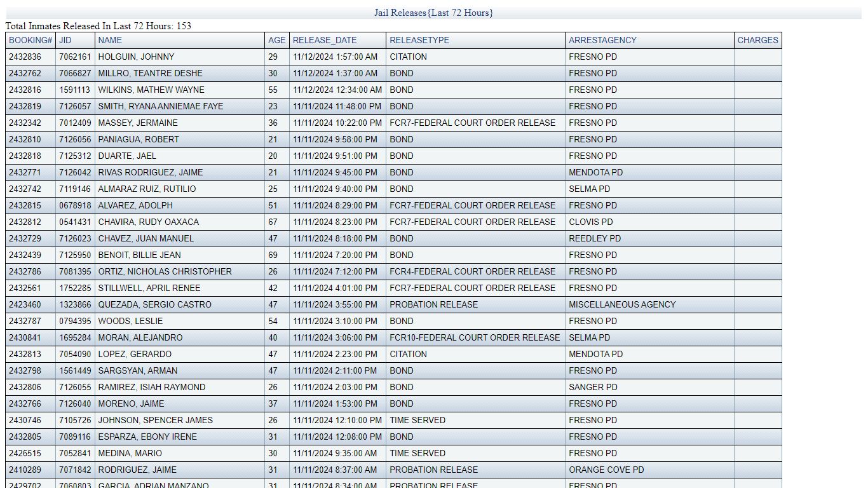This screenshot has width=868, height=488.
Task: Click name ORTIZ, NICHOLAS CHRISTOPHER
Action: pos(165,271)
